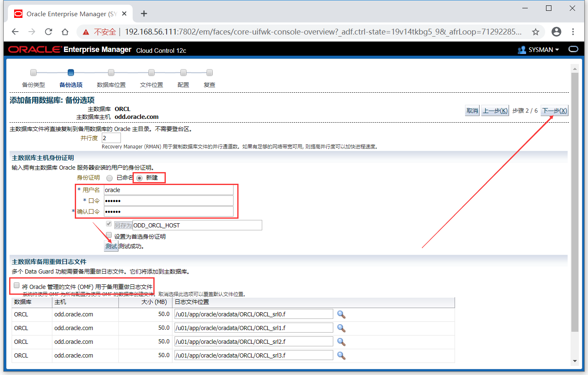The width and height of the screenshot is (588, 375).
Task: Browse log location for ORCL_srl3.f magnifier
Action: coord(341,355)
